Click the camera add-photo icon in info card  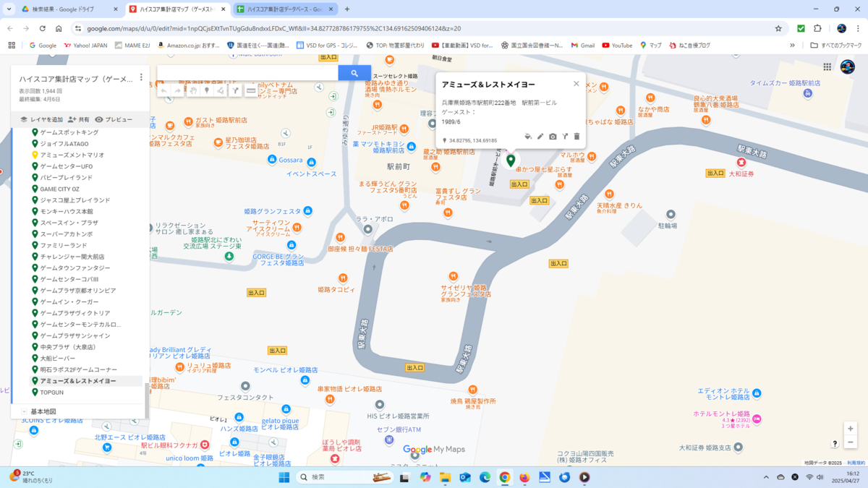tap(553, 137)
